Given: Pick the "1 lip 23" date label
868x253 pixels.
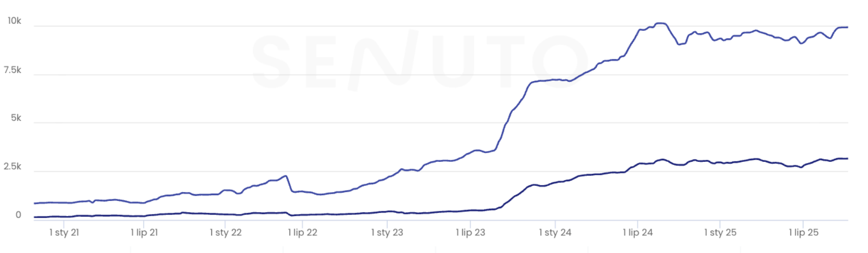Looking at the screenshot, I should (470, 233).
